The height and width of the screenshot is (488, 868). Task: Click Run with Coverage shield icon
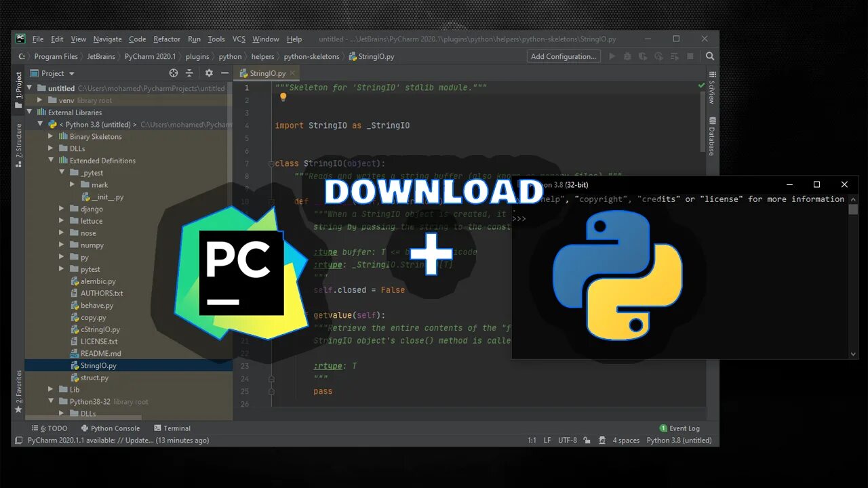click(x=643, y=57)
